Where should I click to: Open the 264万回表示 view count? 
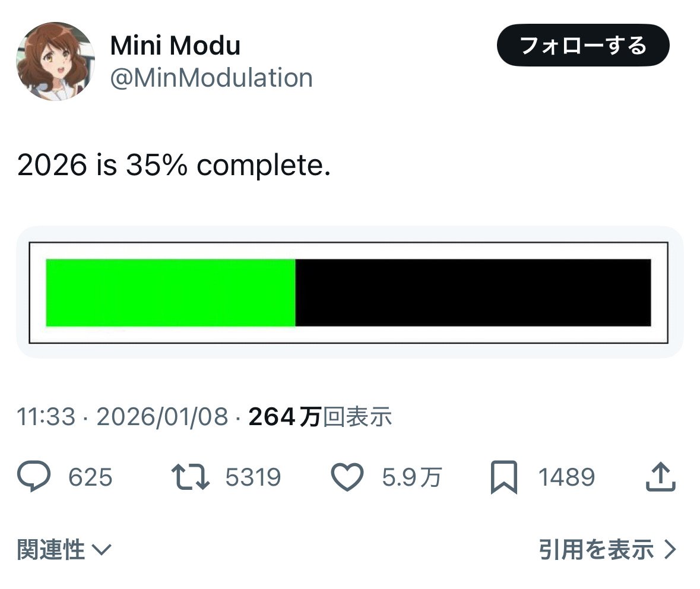[x=320, y=417]
